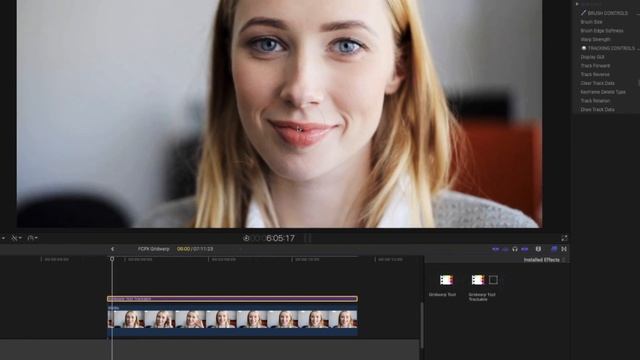640x360 pixels.
Task: Click Draw Track Data parameter
Action: tap(597, 110)
